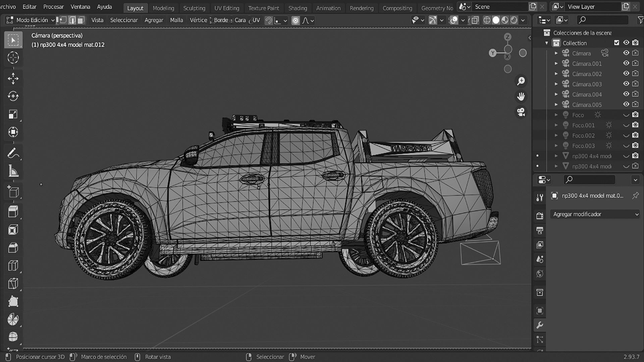Open the Editar menu

coord(30,7)
